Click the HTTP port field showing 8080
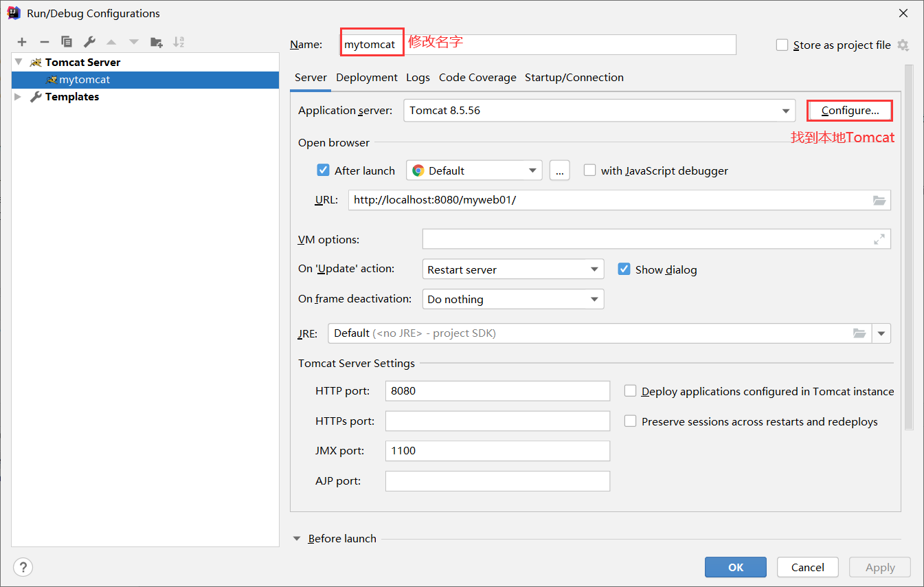The height and width of the screenshot is (587, 924). click(497, 390)
